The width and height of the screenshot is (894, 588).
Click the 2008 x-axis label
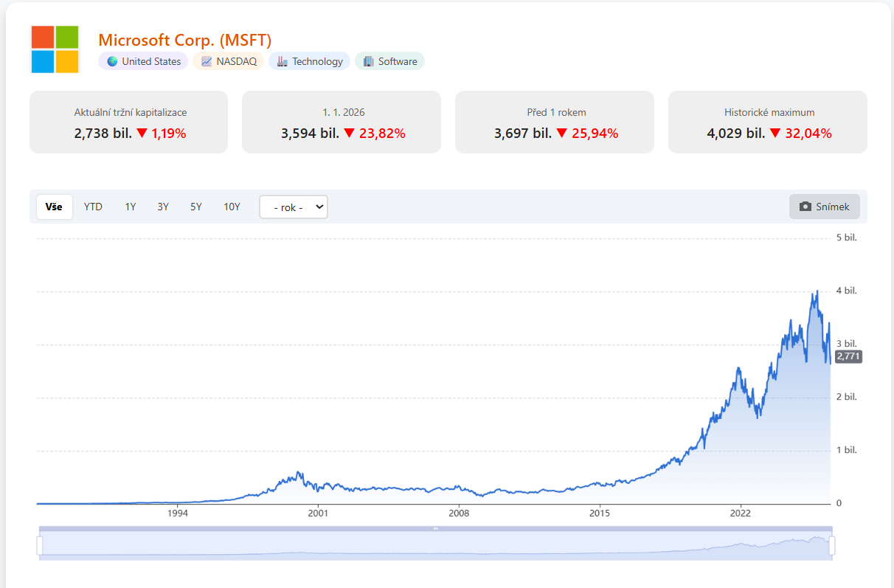(x=459, y=513)
